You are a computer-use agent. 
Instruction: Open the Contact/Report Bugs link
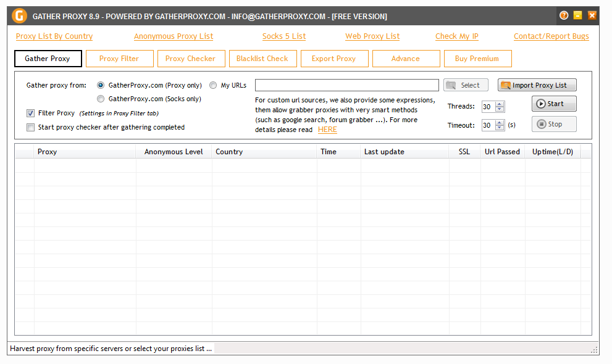pos(551,36)
